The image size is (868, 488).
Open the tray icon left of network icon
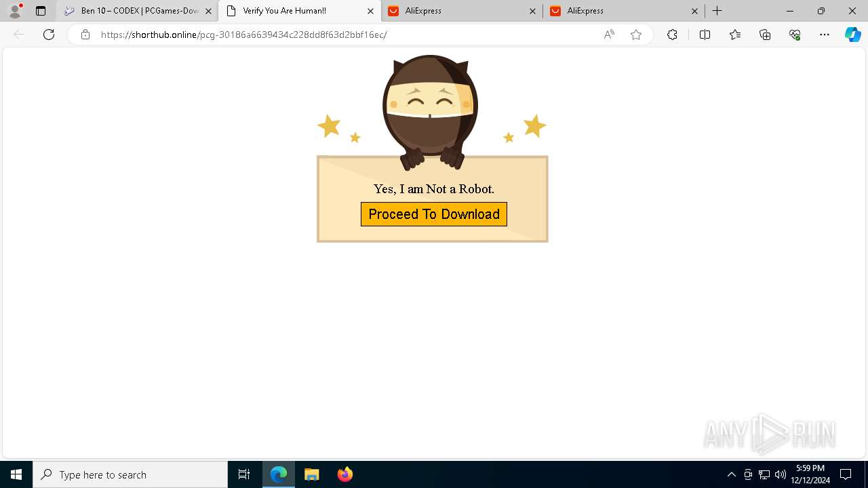748,474
